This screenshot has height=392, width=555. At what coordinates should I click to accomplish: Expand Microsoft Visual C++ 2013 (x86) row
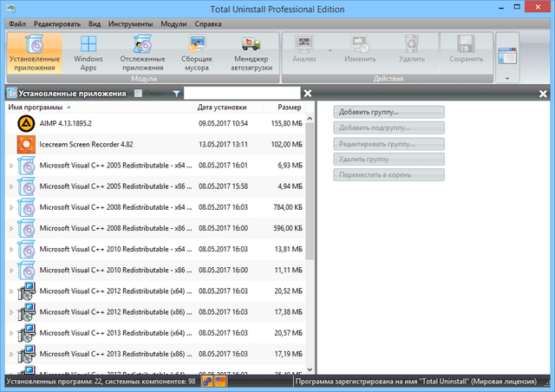[x=11, y=354]
